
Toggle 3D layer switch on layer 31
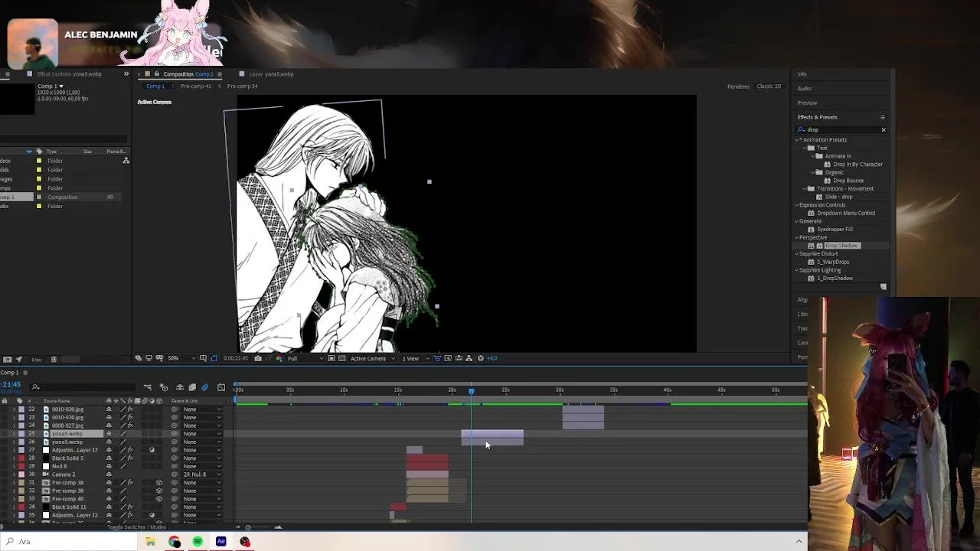[x=158, y=483]
